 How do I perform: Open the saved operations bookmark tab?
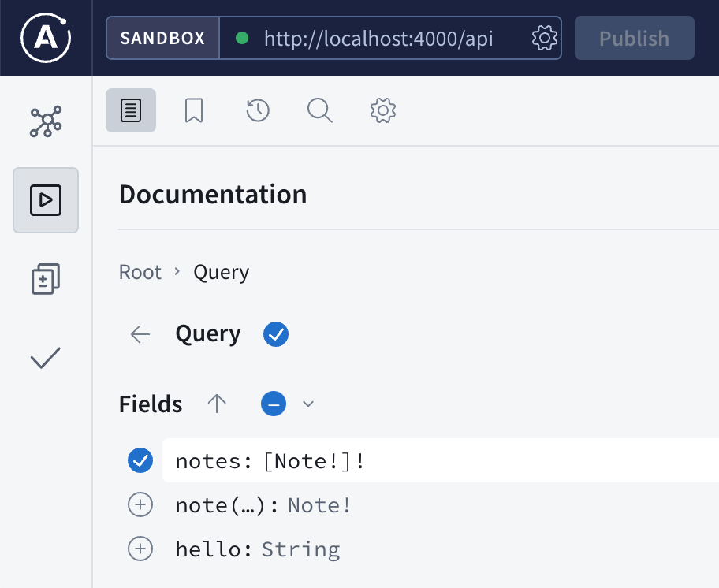(x=194, y=110)
